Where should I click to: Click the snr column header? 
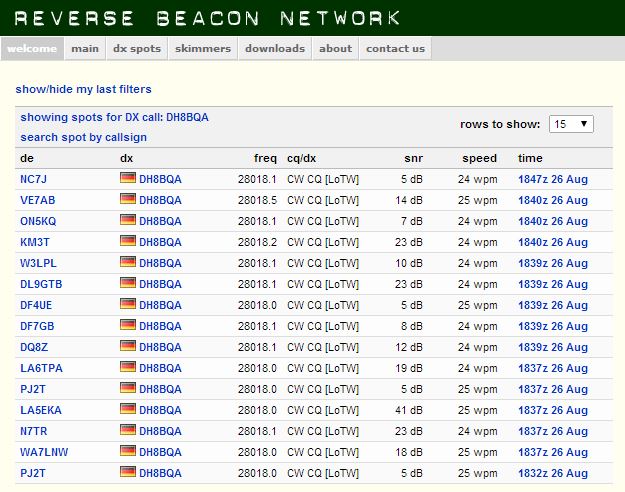pos(413,158)
